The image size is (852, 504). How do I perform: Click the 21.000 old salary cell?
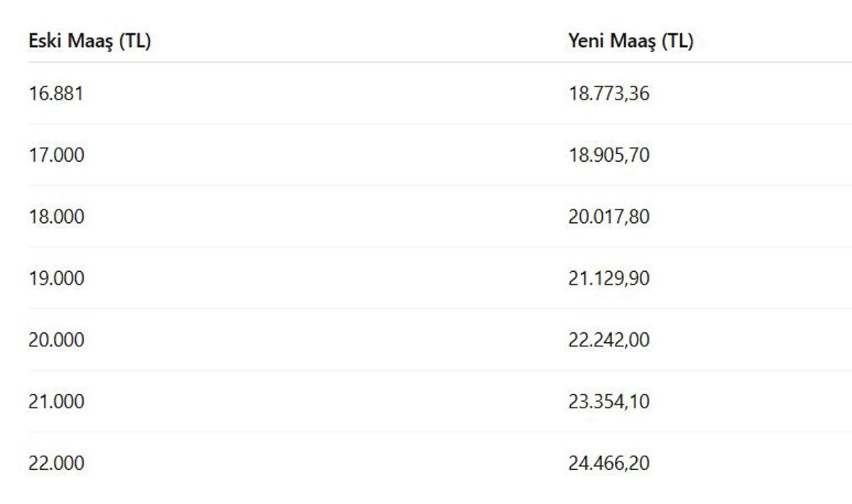(x=56, y=402)
